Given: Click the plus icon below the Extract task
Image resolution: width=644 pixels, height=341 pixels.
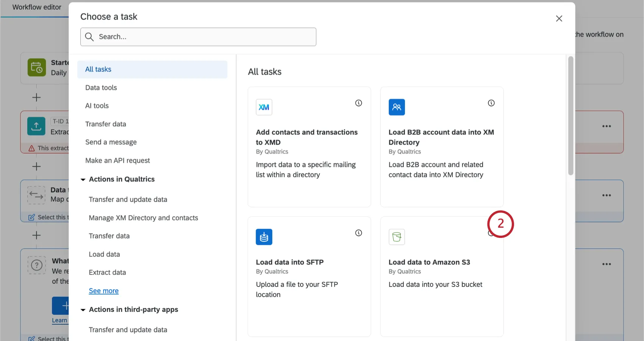Looking at the screenshot, I should 36,166.
